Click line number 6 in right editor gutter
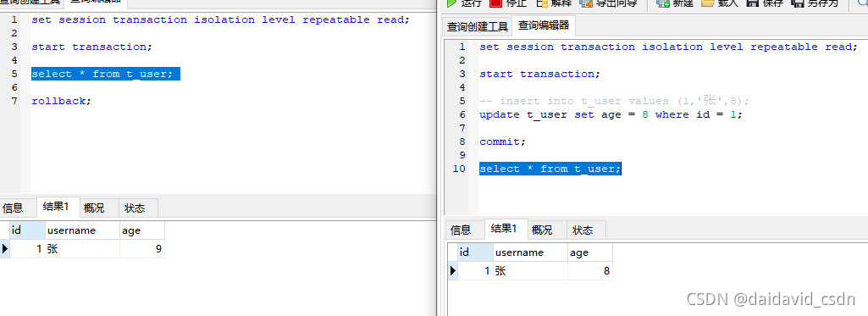This screenshot has height=316, width=868. (462, 114)
